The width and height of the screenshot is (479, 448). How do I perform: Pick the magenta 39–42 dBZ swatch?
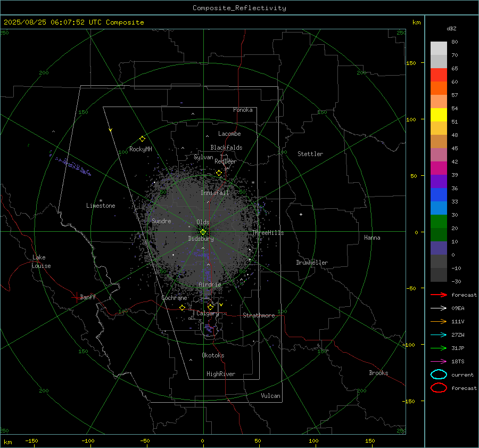tap(439, 168)
